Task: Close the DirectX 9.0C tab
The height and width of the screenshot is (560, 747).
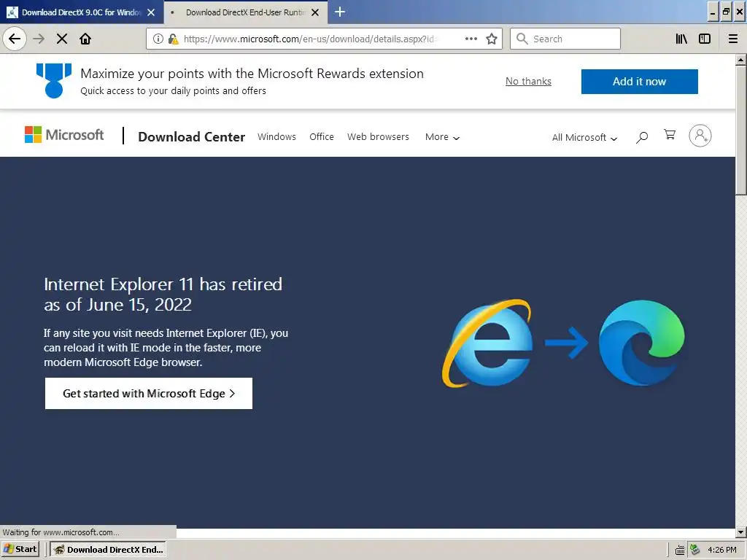Action: (x=151, y=12)
